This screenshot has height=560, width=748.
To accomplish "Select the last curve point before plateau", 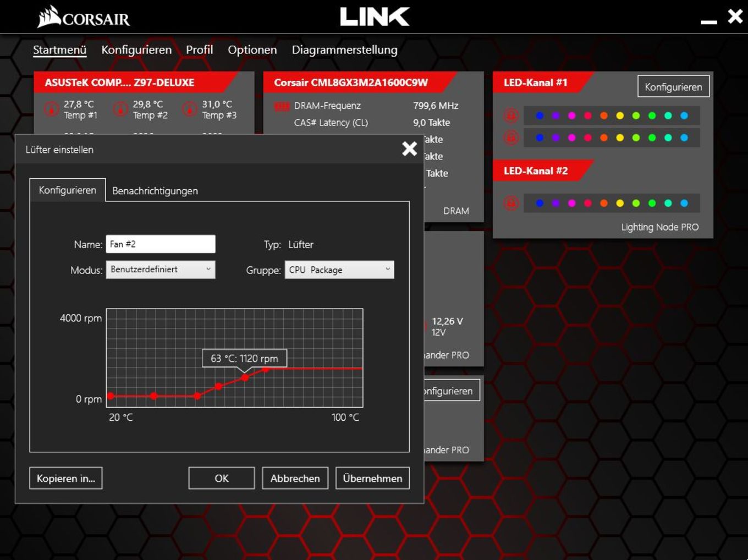I will (266, 369).
